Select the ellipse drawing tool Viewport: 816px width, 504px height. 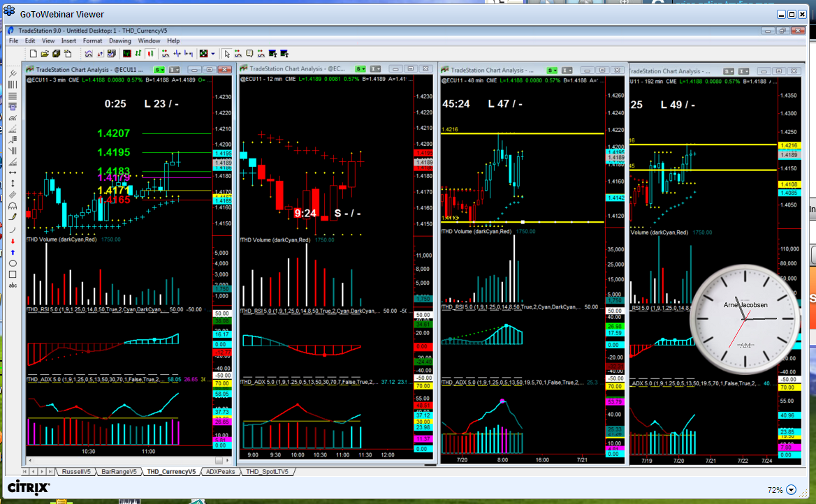[13, 263]
